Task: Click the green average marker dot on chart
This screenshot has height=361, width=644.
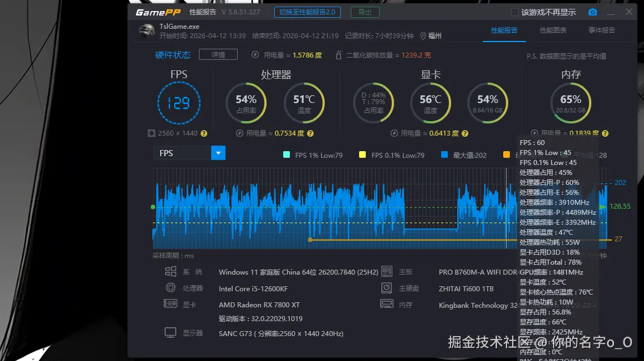Action: click(x=153, y=207)
